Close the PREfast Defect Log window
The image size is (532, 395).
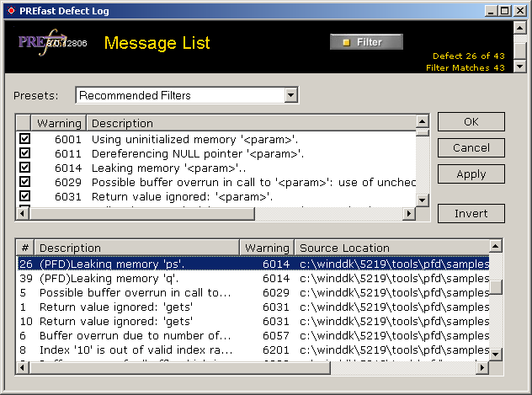pyautogui.click(x=519, y=11)
